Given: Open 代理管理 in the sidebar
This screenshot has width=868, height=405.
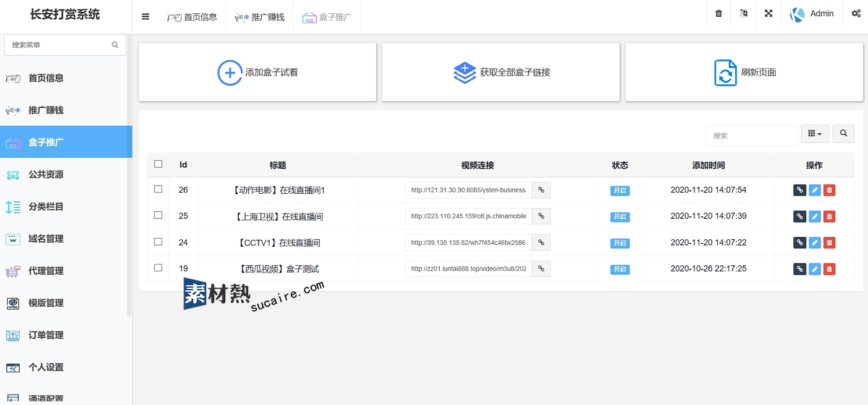Looking at the screenshot, I should point(66,271).
